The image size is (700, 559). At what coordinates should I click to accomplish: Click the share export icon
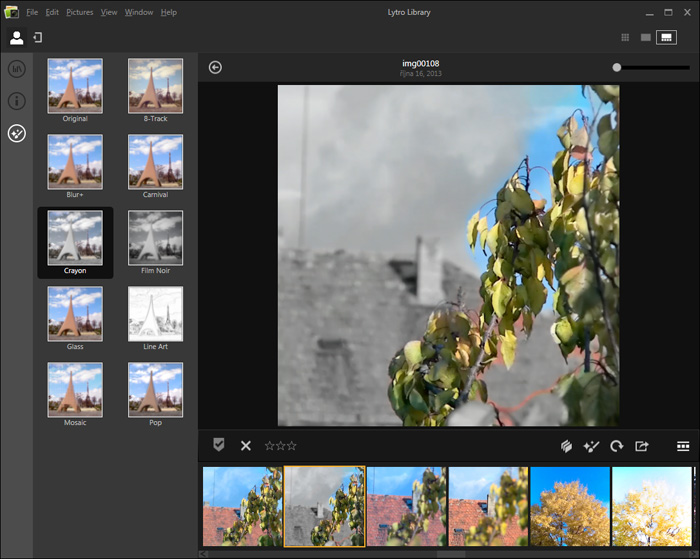642,446
